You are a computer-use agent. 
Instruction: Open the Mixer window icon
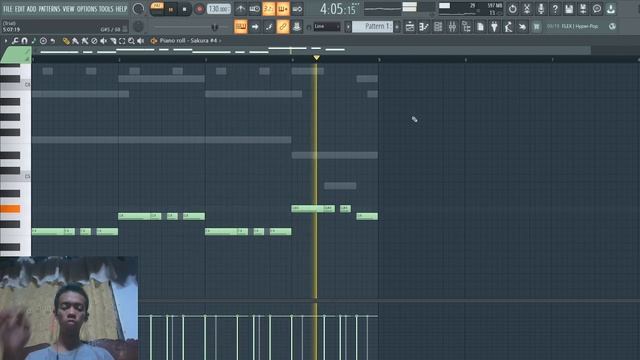point(452,27)
